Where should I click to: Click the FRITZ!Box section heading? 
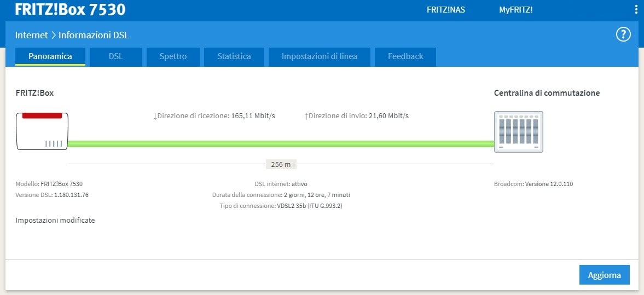pos(34,93)
